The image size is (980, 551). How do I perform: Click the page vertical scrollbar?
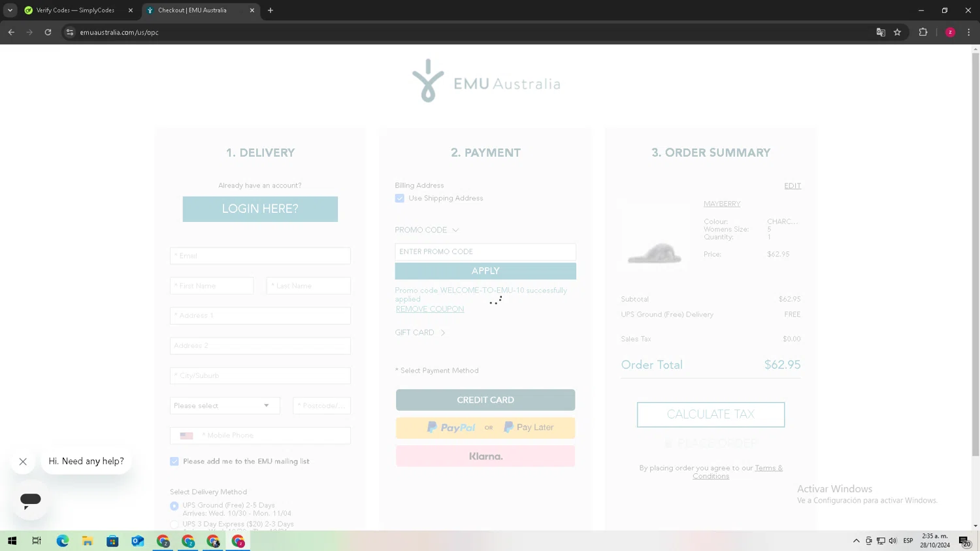(975, 255)
